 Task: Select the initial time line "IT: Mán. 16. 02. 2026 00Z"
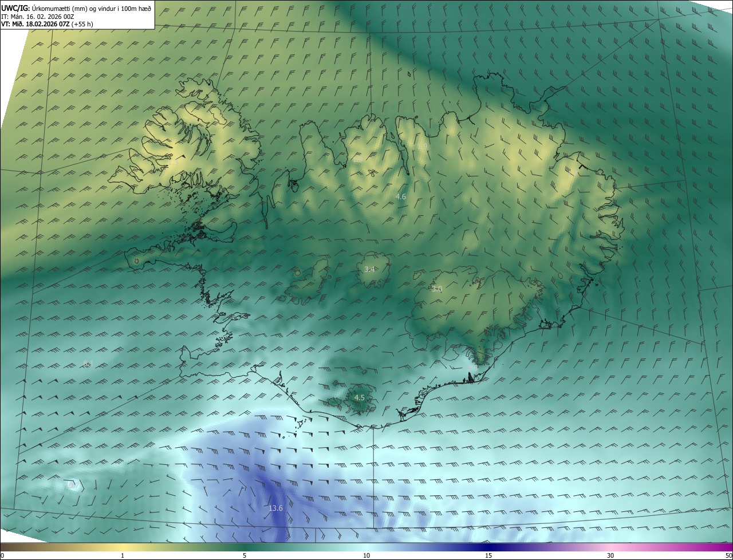(x=37, y=17)
